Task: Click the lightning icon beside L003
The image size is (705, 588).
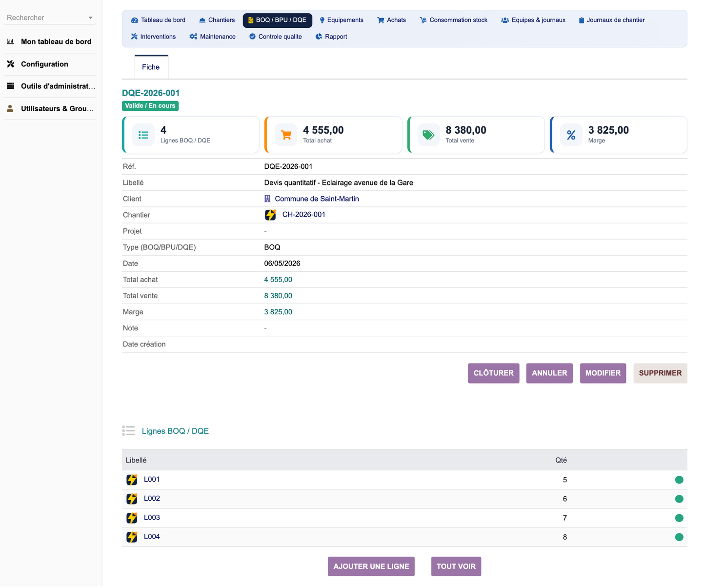Action: click(132, 518)
